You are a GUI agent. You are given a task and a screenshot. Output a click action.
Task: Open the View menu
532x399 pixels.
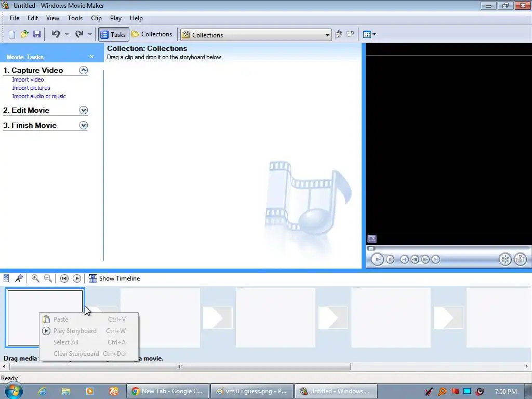click(52, 18)
